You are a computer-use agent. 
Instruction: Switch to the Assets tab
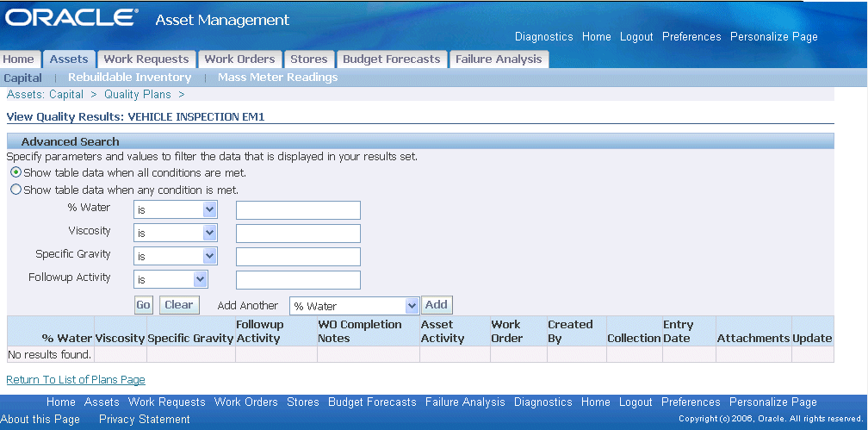[x=69, y=59]
